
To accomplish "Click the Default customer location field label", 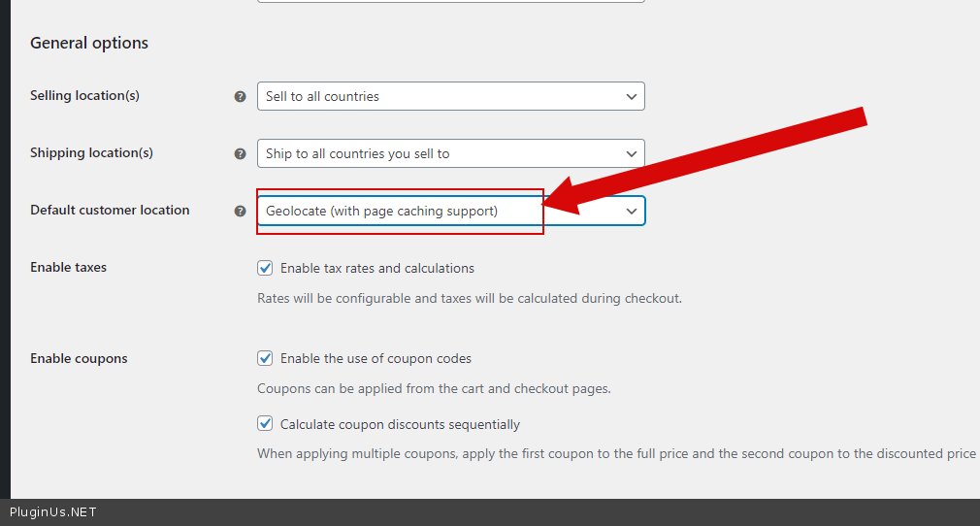I will coord(110,211).
